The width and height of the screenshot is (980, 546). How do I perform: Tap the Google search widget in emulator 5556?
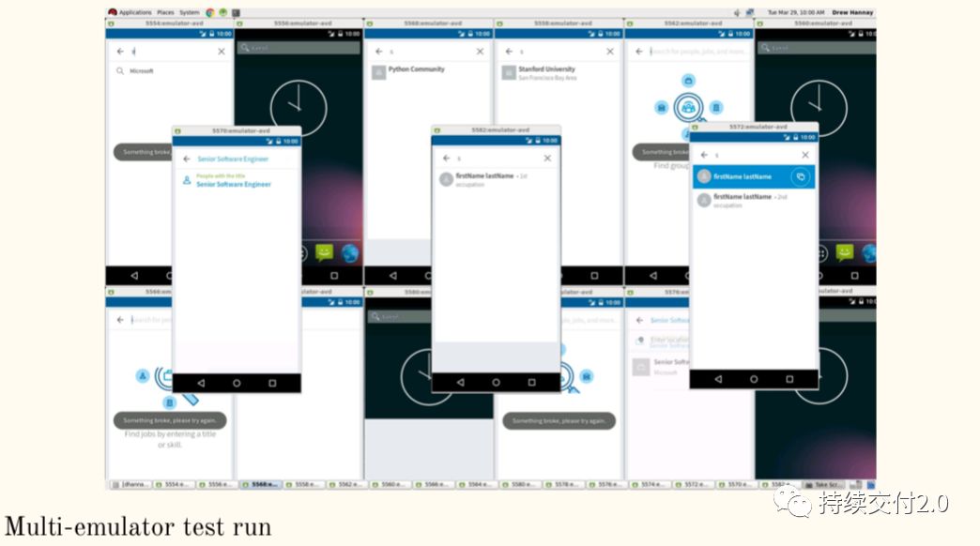coord(299,48)
